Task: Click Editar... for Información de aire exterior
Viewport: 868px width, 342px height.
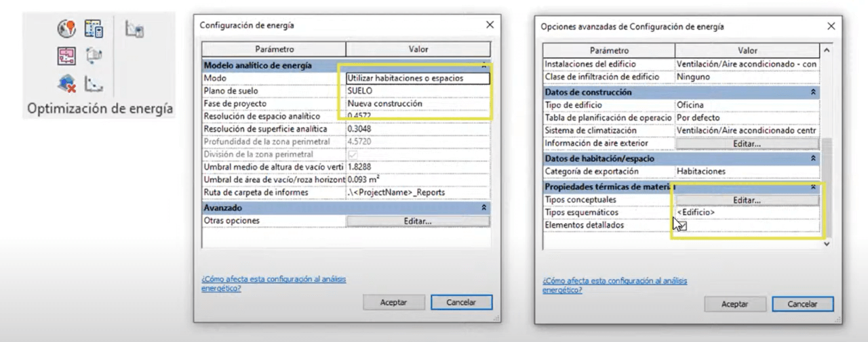Action: coord(747,144)
